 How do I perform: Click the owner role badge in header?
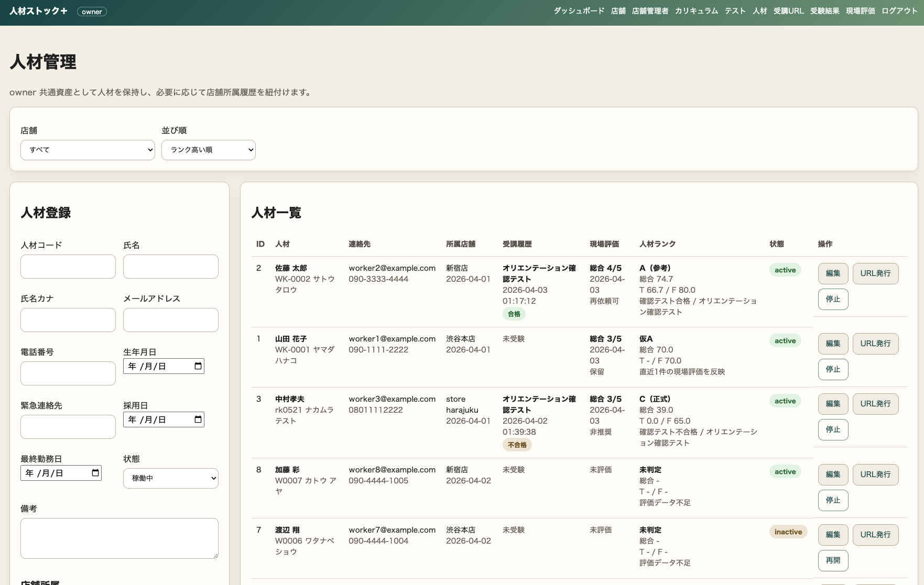[x=92, y=12]
